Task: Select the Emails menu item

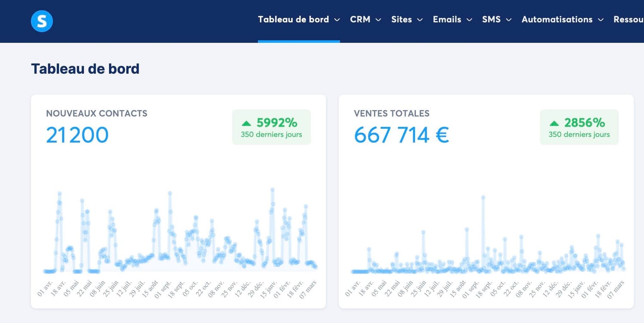Action: 447,19
